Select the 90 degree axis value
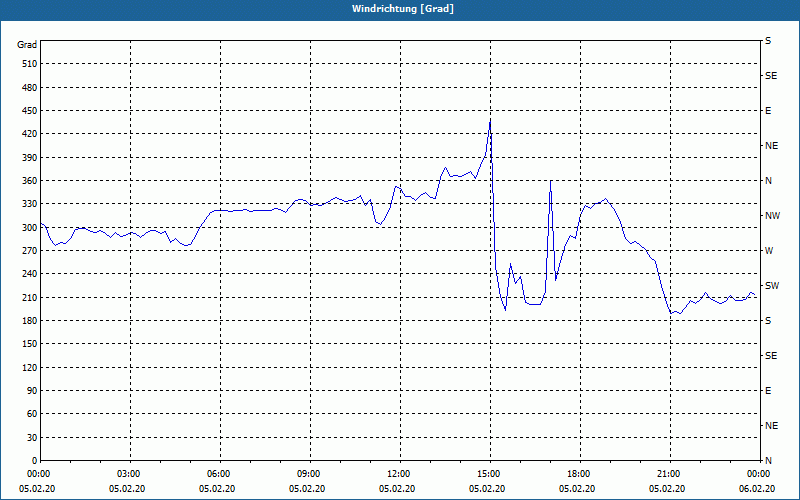Viewport: 800px width, 500px height. tap(32, 390)
